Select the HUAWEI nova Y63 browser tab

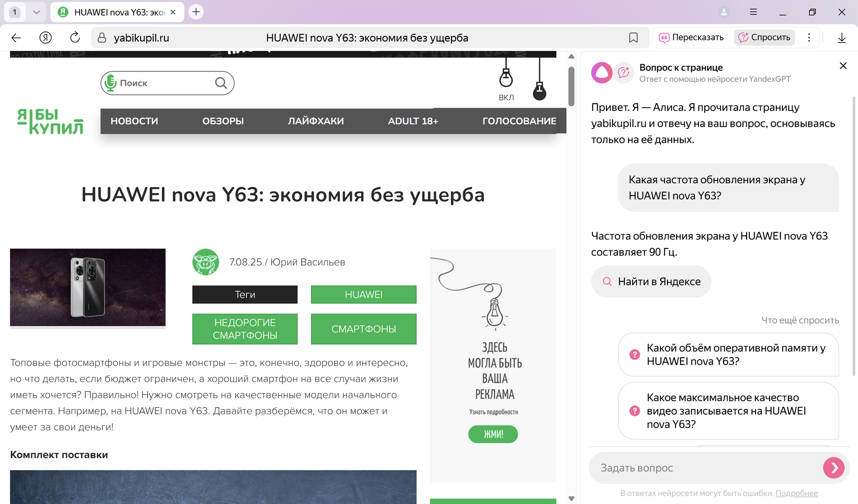(x=117, y=12)
